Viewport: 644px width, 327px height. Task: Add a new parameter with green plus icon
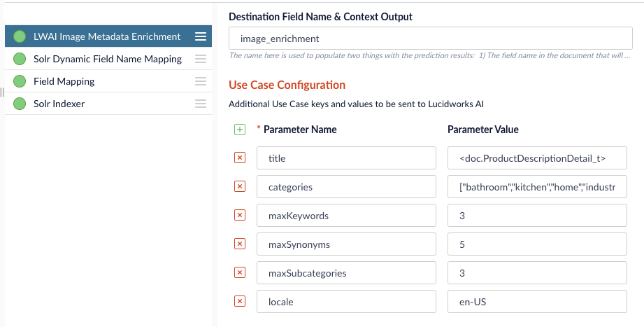coord(240,130)
